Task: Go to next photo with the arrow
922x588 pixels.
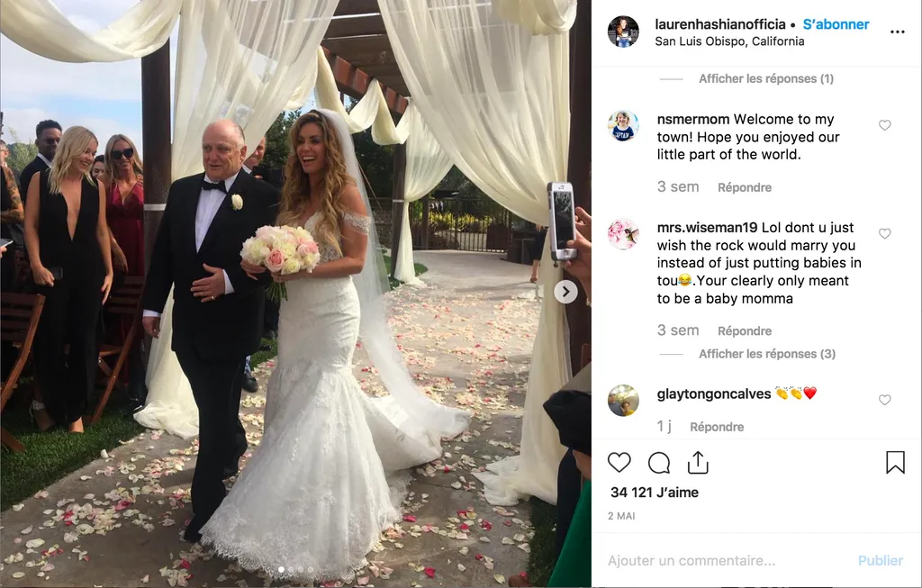Action: point(565,292)
